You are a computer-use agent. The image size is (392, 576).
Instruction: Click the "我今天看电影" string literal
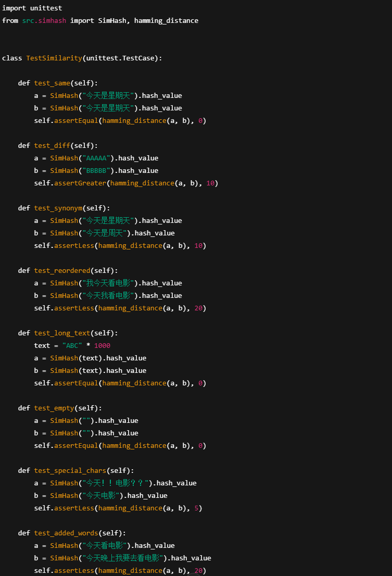pyautogui.click(x=108, y=283)
